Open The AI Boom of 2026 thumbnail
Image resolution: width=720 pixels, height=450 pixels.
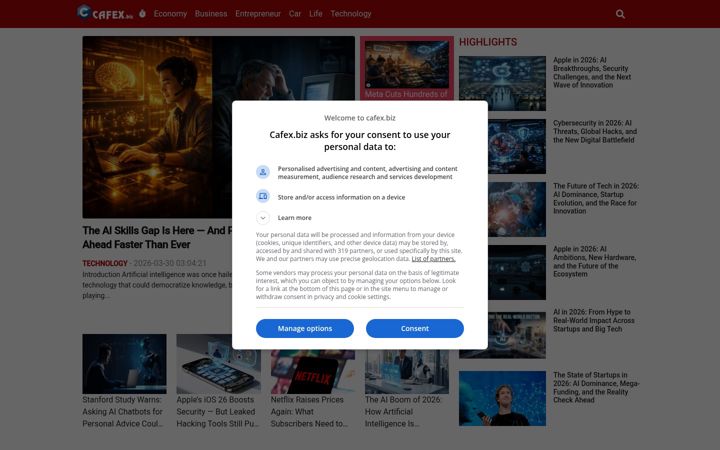tap(407, 371)
